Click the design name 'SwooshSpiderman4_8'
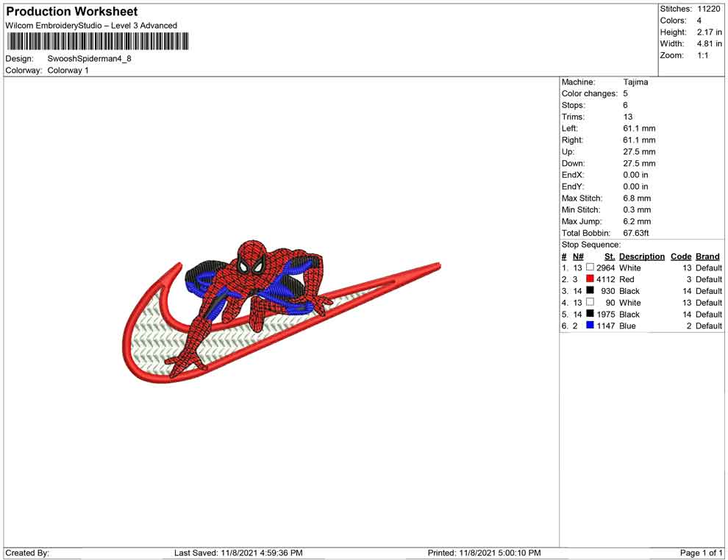Viewport: 728px width, 560px height. 89,59
